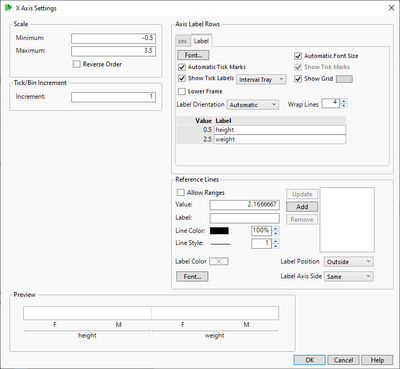
Task: Click the Increment input field
Action: tap(113, 97)
